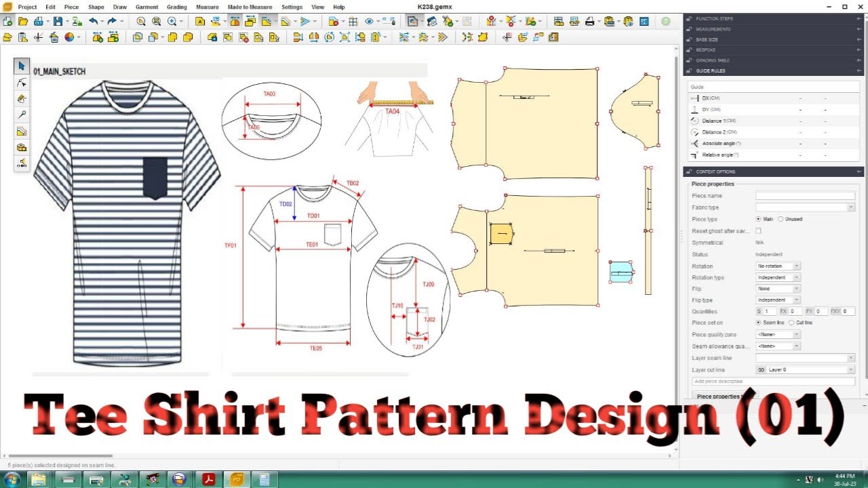The width and height of the screenshot is (868, 488).
Task: Open Adobe Reader from the taskbar
Action: (208, 480)
